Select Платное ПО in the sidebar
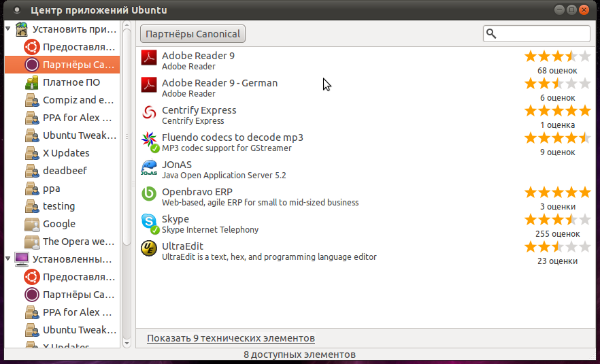This screenshot has height=364, width=600. coord(62,82)
